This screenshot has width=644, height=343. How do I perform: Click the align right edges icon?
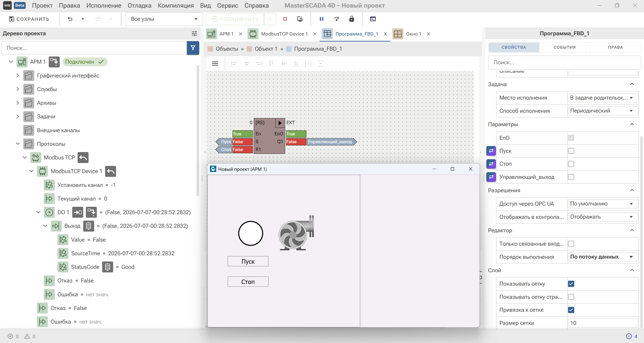[x=259, y=64]
